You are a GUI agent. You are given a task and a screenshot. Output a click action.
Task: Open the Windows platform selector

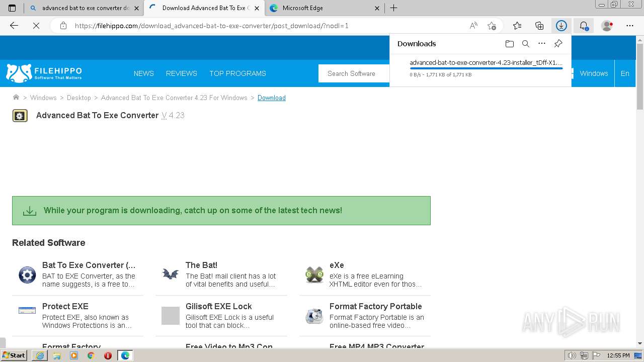click(594, 73)
